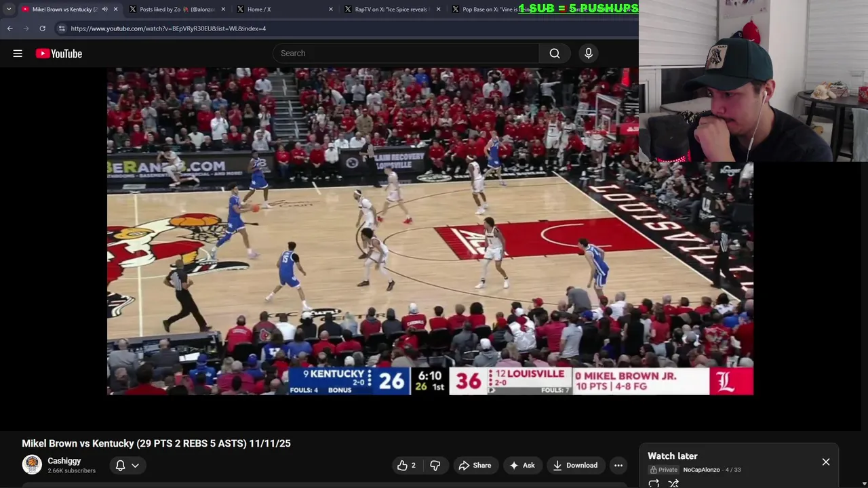Screen dimensions: 868x488
Task: Switch to the RapTV on X tab
Action: [391, 9]
